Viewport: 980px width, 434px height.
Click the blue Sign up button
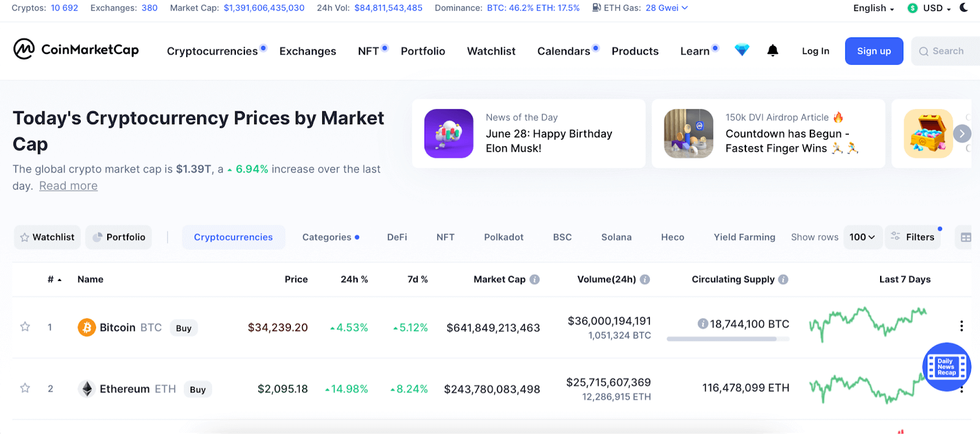pos(874,51)
